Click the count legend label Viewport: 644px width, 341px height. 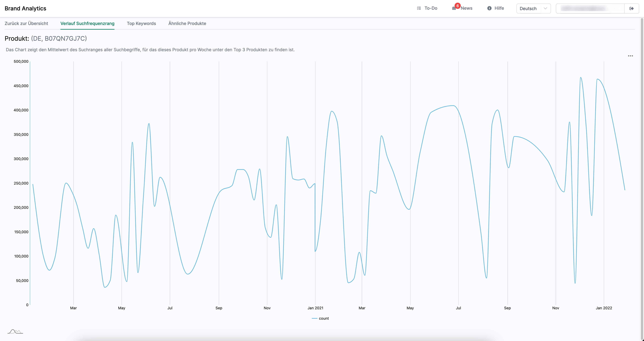point(324,318)
